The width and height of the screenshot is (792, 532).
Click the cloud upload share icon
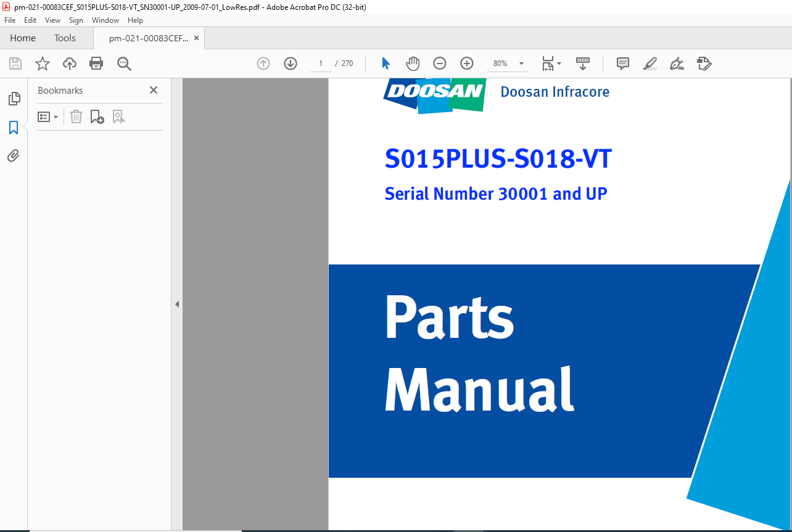70,63
